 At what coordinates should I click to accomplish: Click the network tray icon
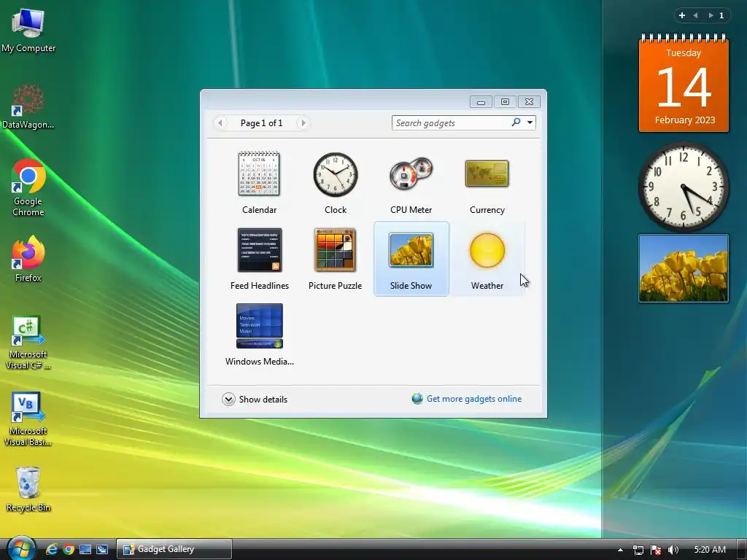[x=638, y=550]
